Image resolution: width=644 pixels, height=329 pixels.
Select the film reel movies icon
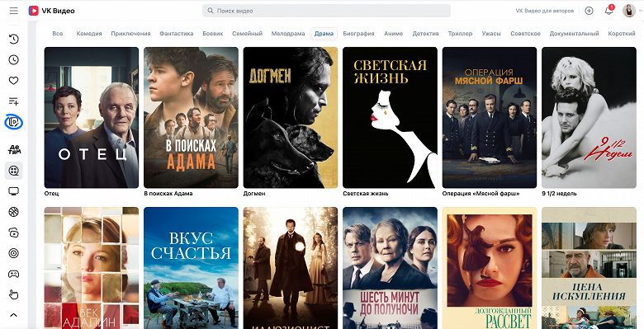tap(13, 170)
